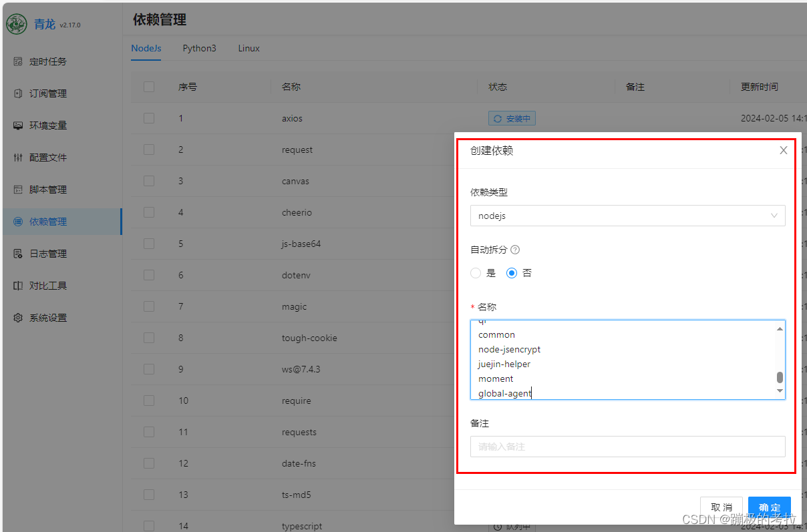Click the 安装中 status tag for axios

[x=512, y=119]
